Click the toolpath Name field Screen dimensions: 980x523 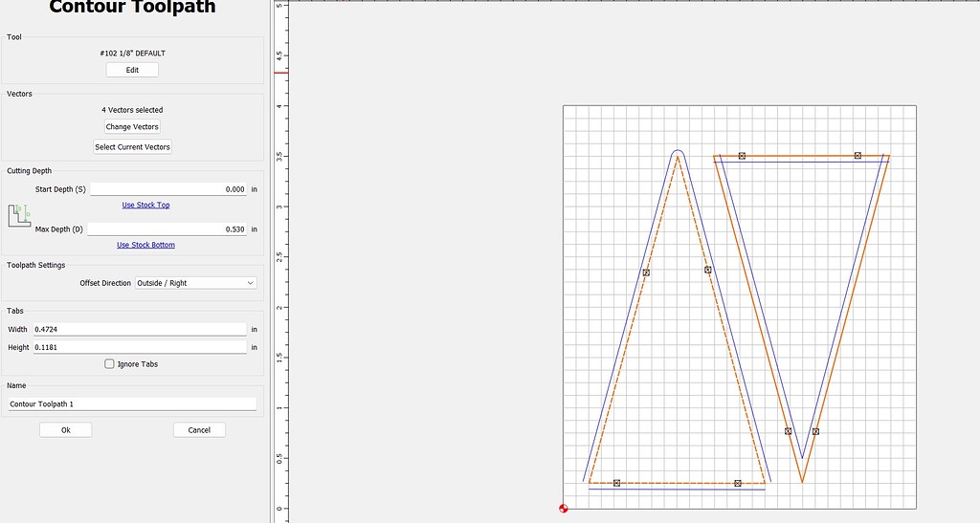click(132, 403)
